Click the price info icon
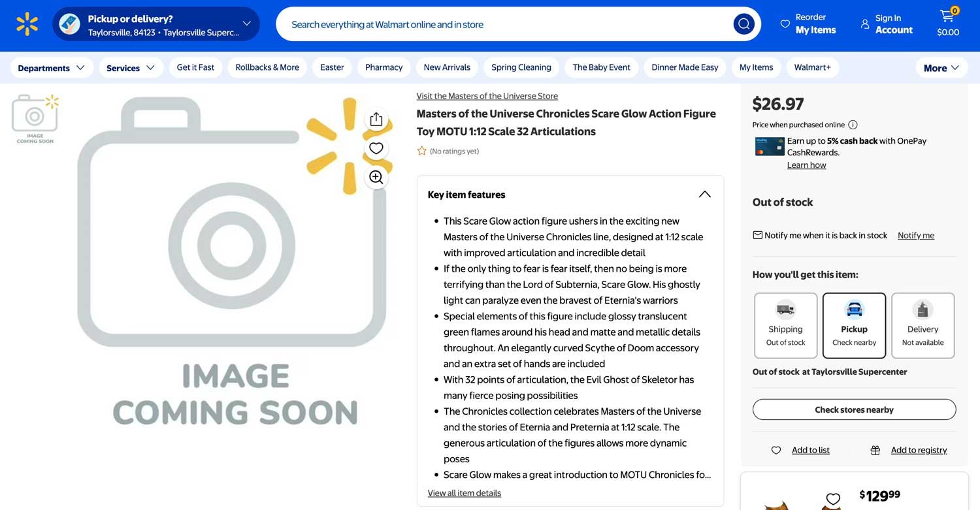The width and height of the screenshot is (980, 510). pyautogui.click(x=853, y=125)
